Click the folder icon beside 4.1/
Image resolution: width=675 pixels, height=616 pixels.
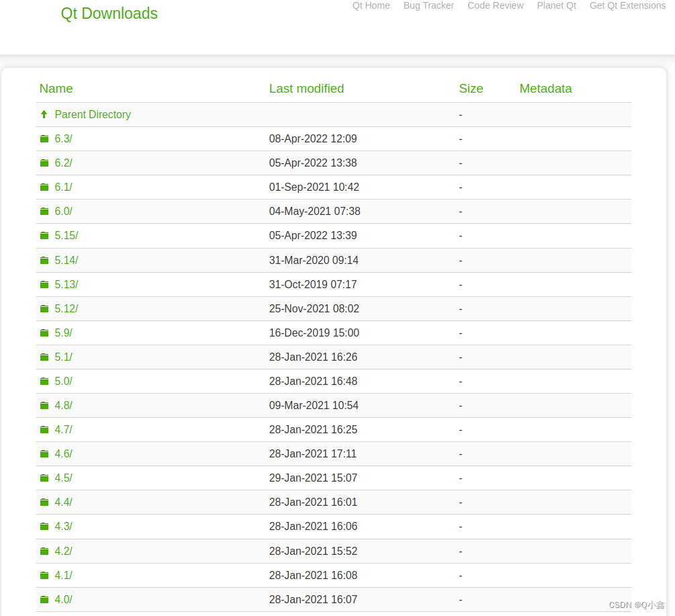pos(44,575)
